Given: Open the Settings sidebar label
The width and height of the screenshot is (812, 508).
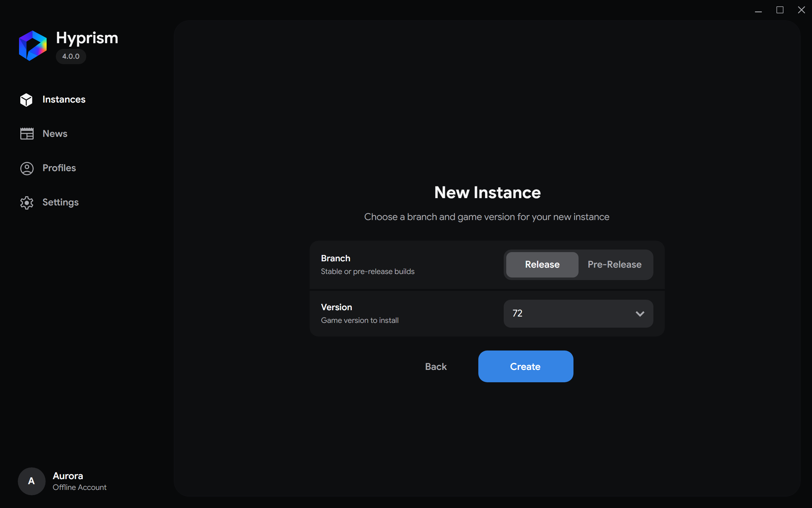Looking at the screenshot, I should pos(60,202).
